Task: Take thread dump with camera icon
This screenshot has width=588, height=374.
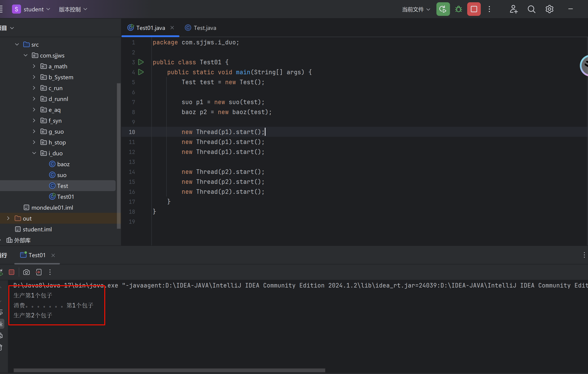Action: [x=26, y=272]
